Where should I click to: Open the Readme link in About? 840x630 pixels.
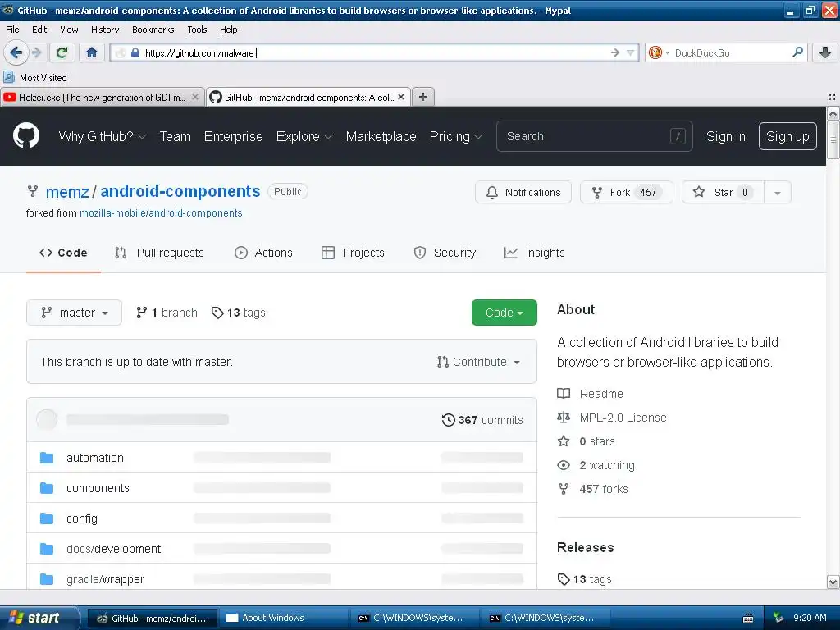coord(591,394)
